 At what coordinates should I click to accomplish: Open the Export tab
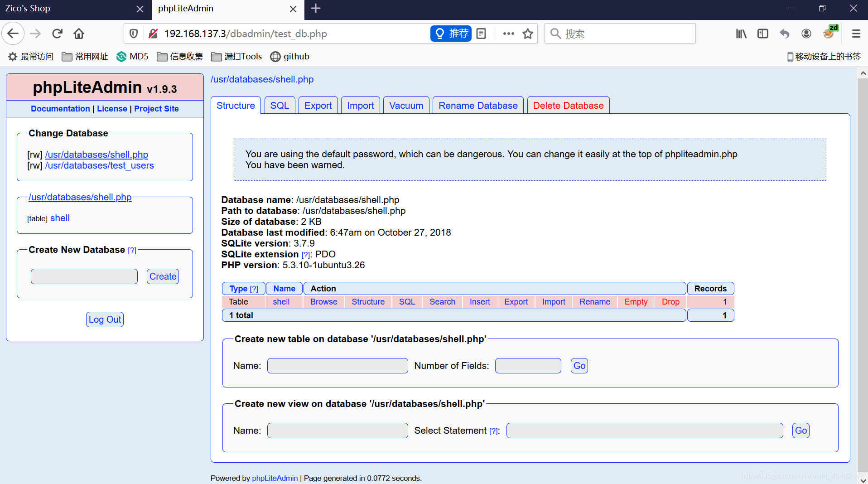pos(318,106)
